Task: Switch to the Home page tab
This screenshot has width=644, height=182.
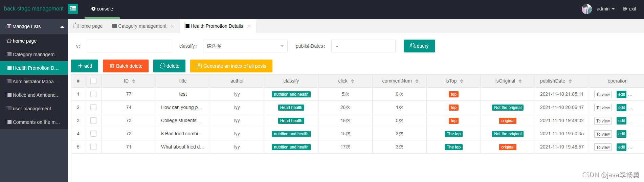Action: coord(88,26)
